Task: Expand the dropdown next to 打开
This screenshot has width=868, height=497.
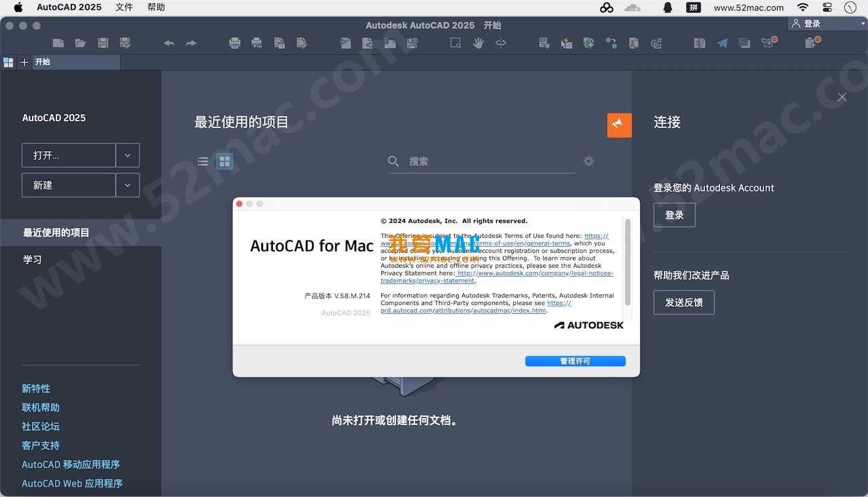Action: click(x=128, y=155)
